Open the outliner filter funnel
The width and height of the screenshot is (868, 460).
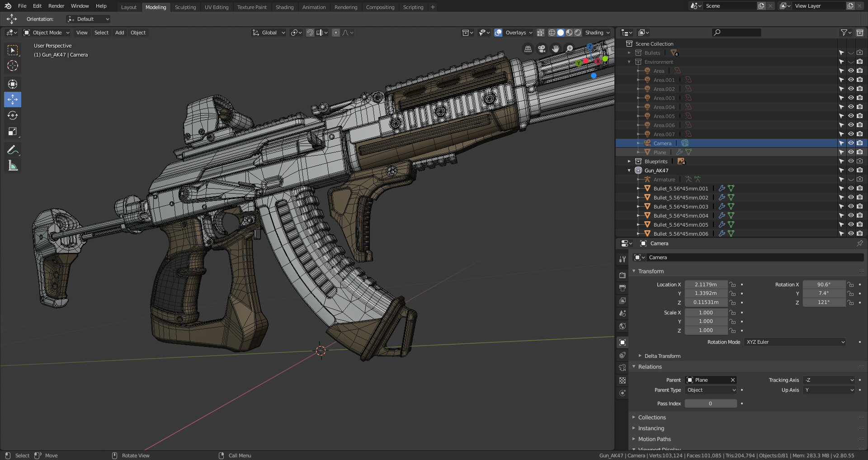pos(846,33)
